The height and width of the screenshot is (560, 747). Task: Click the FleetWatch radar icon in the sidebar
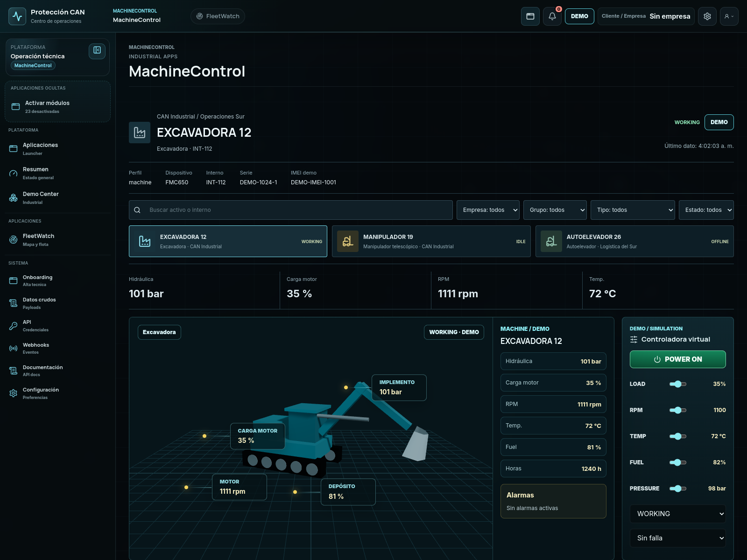point(14,240)
